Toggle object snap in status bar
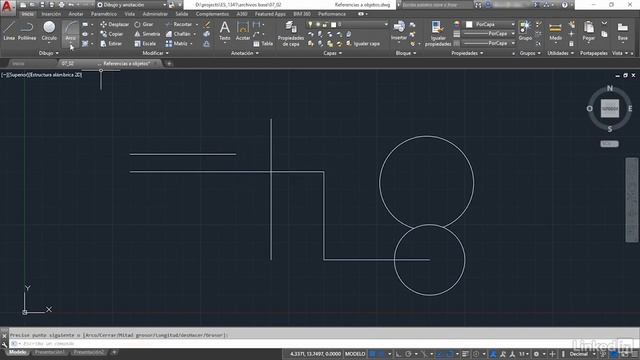 point(449,354)
